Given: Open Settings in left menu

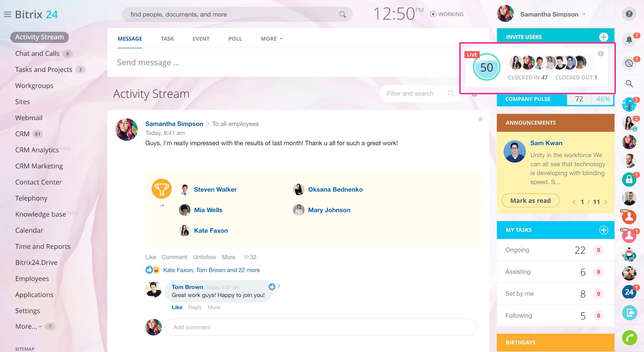Looking at the screenshot, I should (28, 311).
